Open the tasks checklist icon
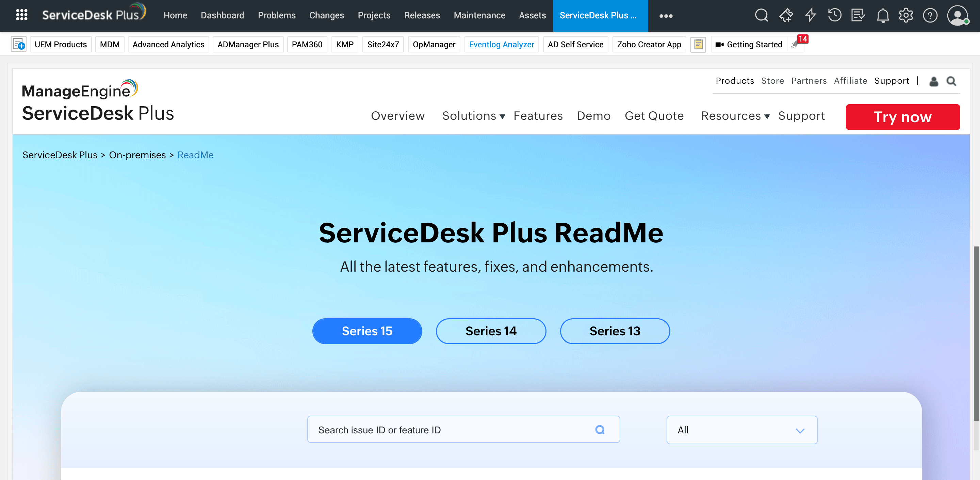 point(858,15)
